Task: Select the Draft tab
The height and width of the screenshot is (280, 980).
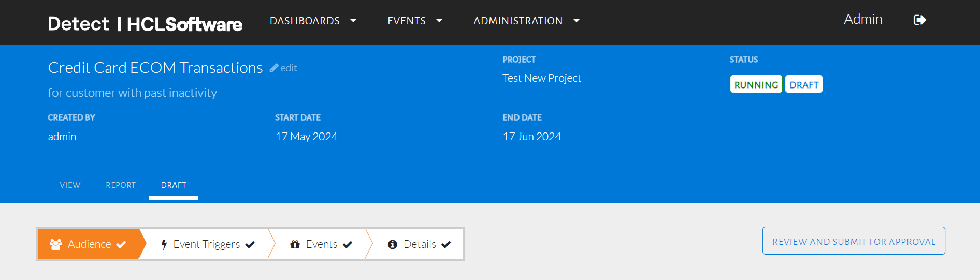Action: point(174,185)
